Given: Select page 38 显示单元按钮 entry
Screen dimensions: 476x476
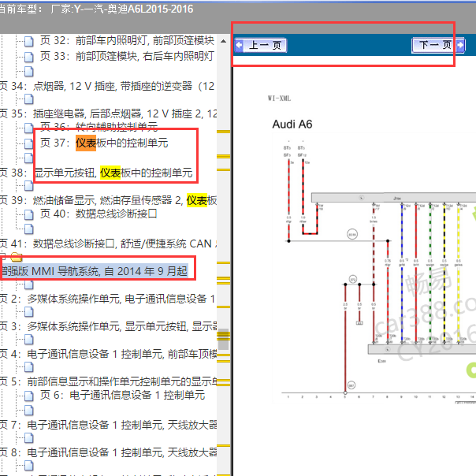Looking at the screenshot, I should point(96,173).
